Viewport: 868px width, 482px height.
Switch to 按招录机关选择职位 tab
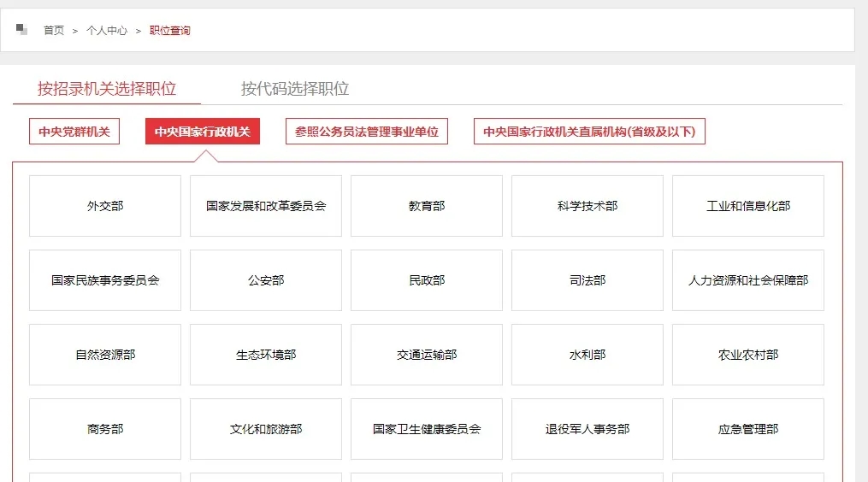pyautogui.click(x=107, y=89)
